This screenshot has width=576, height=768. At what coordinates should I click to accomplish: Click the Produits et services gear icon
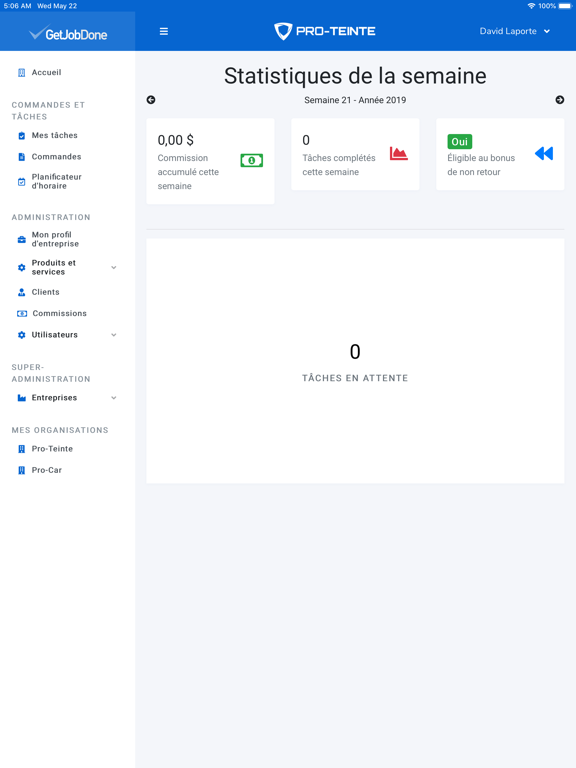tap(22, 267)
